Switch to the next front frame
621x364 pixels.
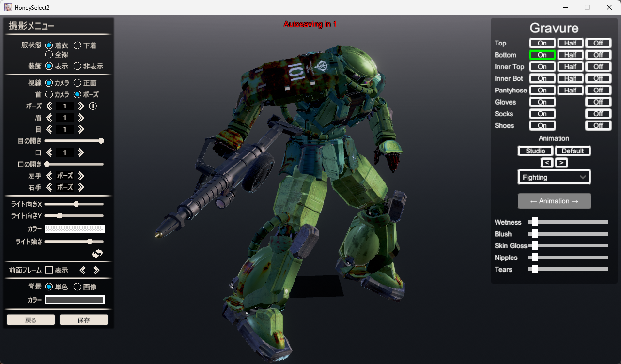pyautogui.click(x=96, y=270)
